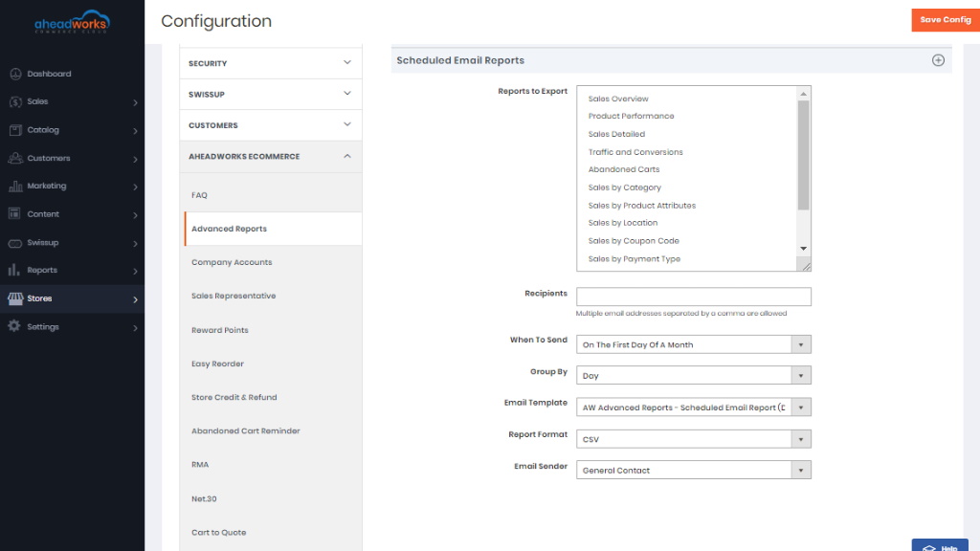The height and width of the screenshot is (551, 980).
Task: Select Product Performance in reports list
Action: 631,116
